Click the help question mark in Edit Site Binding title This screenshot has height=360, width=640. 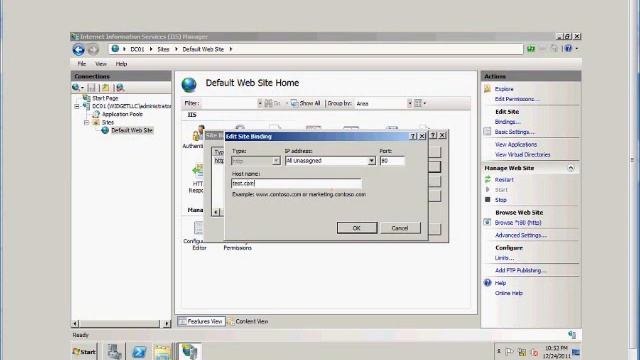tap(413, 136)
